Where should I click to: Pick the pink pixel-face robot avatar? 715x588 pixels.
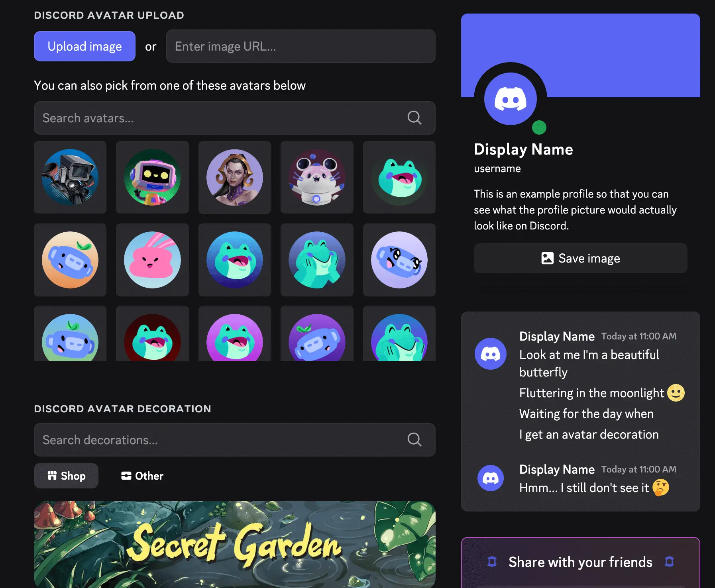[x=152, y=177]
